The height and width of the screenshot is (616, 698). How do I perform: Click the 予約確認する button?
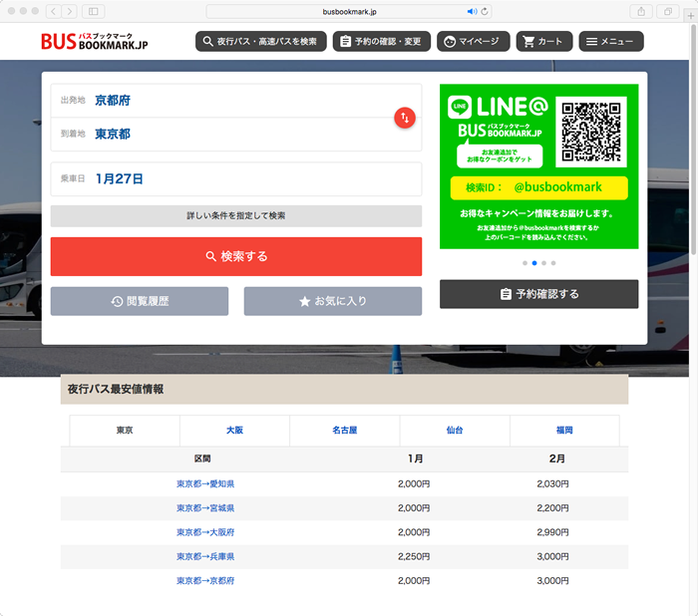tap(538, 294)
